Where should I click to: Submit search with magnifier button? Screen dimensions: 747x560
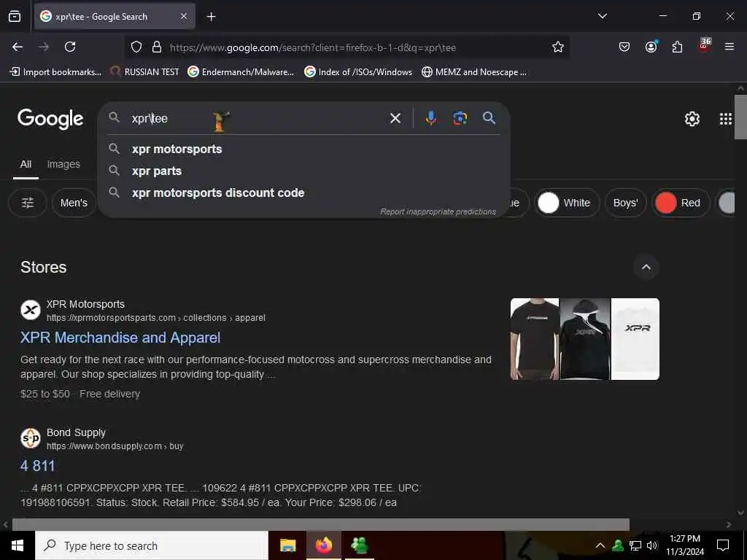click(489, 118)
